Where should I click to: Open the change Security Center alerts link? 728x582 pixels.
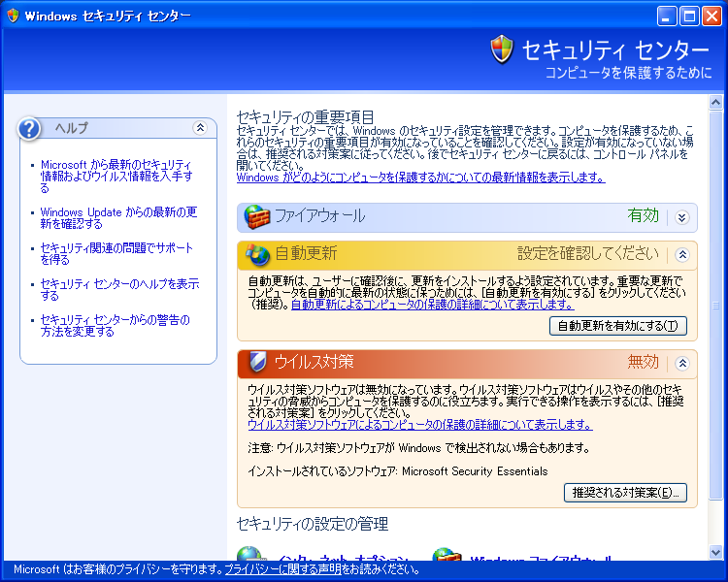point(115,325)
